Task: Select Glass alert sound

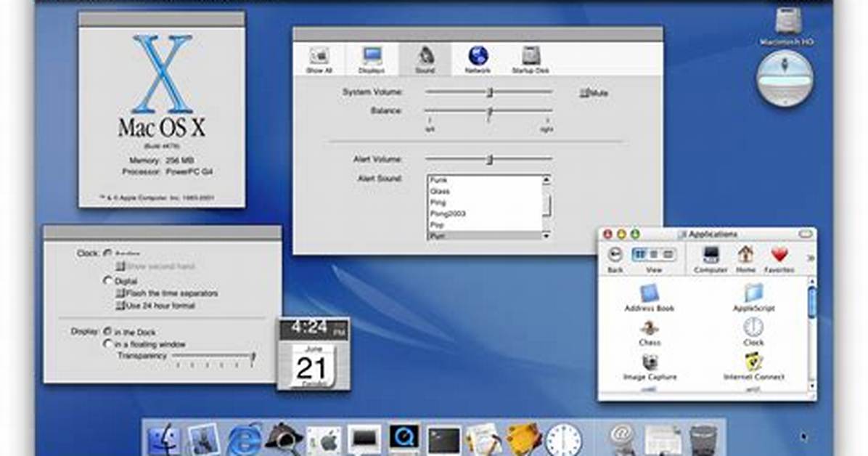Action: click(484, 191)
